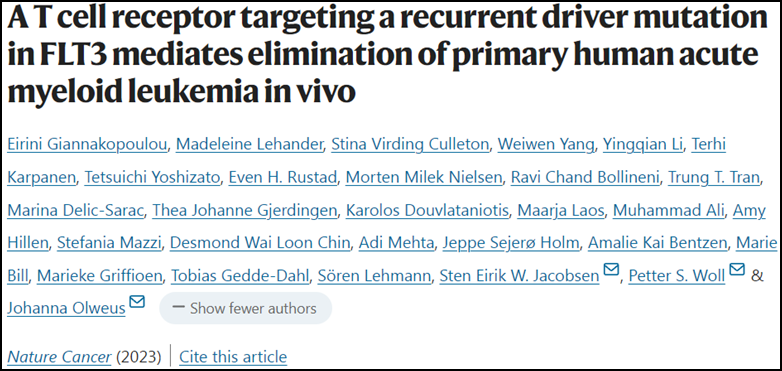Open Even H. Rustad author info
The image size is (782, 371).
283,178
